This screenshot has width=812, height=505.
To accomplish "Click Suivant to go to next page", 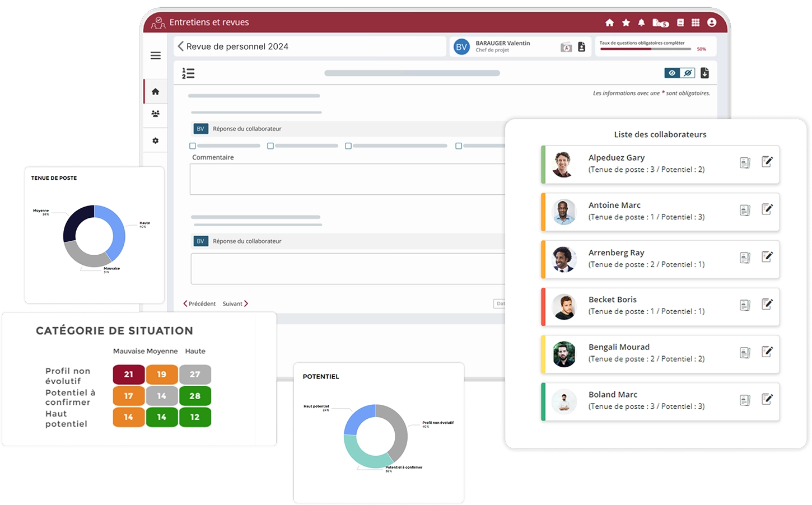I will 235,303.
